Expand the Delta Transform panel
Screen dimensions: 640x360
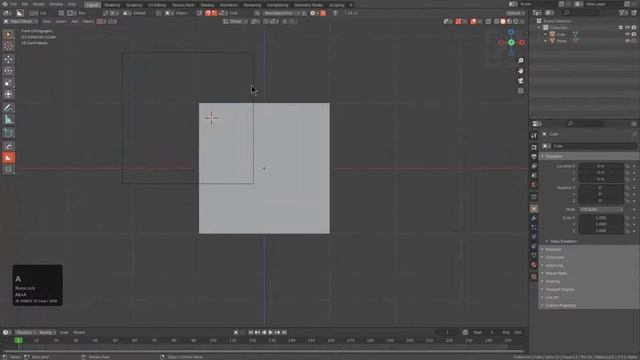[563, 241]
